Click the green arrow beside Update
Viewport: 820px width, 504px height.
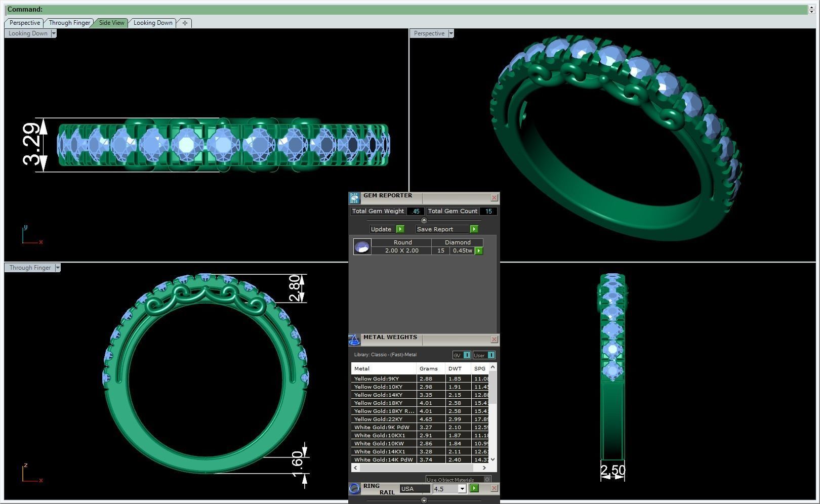(x=400, y=229)
